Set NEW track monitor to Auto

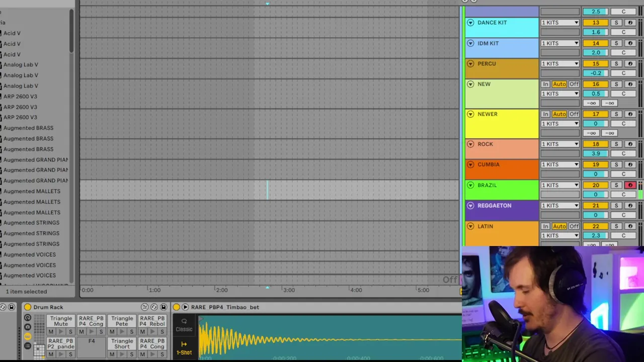(559, 84)
